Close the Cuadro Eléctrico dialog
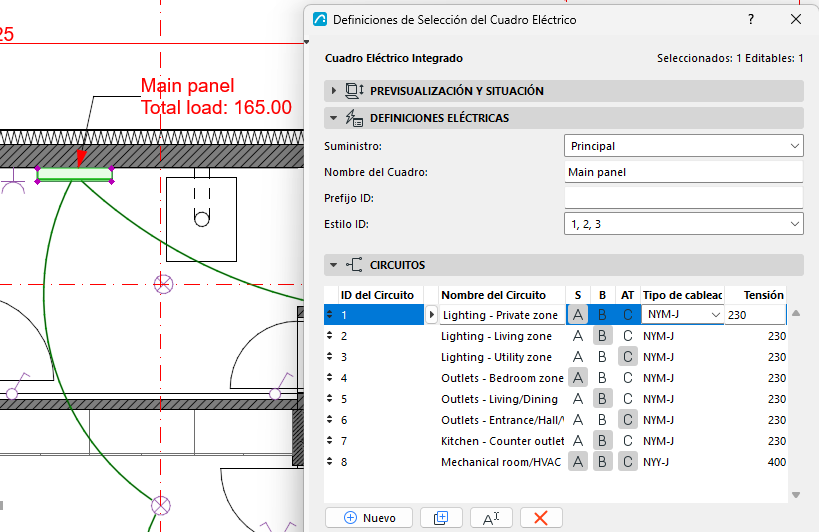Screen dimensions: 819x532 (x=795, y=19)
